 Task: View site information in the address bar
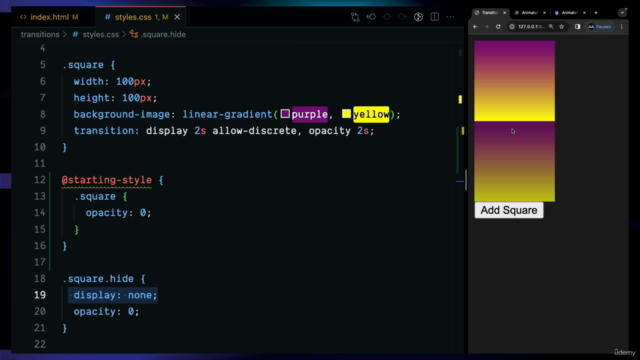512,27
